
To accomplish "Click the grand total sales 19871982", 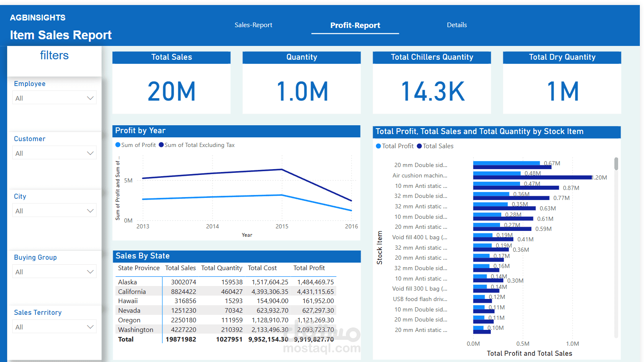I will pos(181,339).
